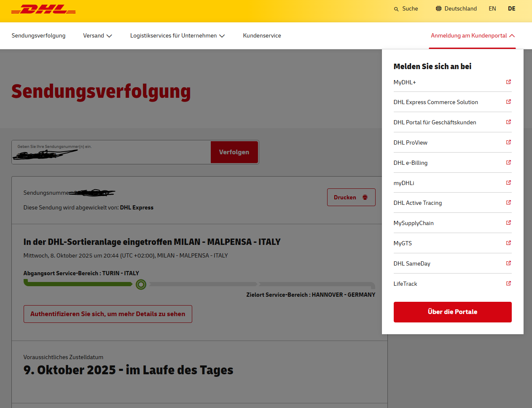Click external link icon for DHL ProView
The height and width of the screenshot is (408, 532).
pyautogui.click(x=508, y=142)
